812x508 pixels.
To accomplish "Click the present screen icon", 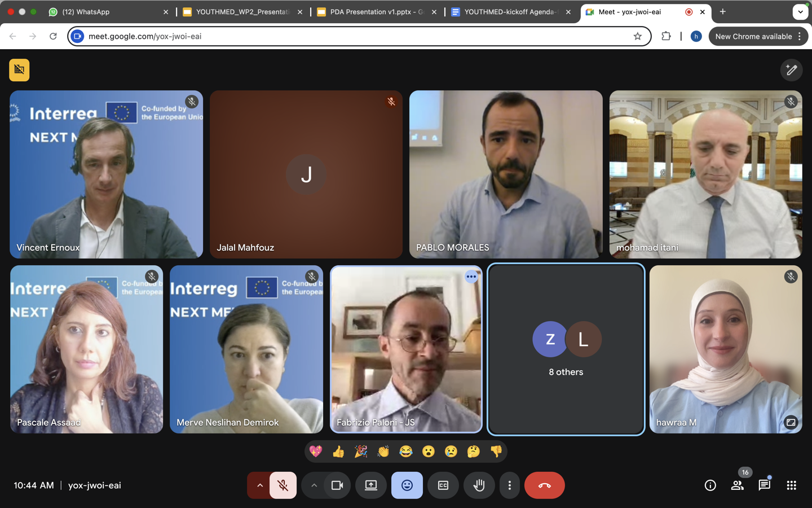I will tap(371, 485).
